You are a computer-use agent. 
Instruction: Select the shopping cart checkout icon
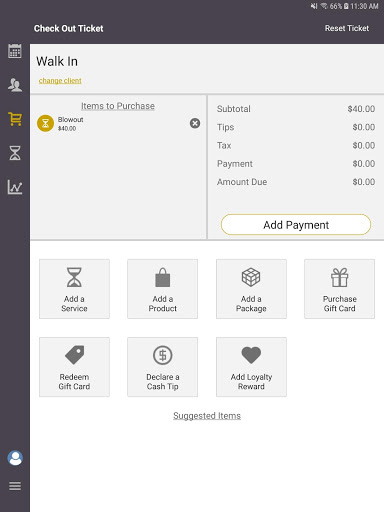click(x=15, y=119)
